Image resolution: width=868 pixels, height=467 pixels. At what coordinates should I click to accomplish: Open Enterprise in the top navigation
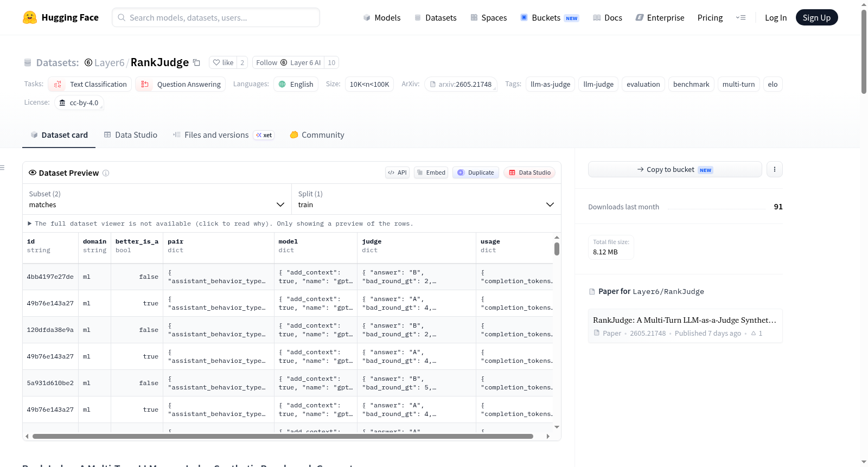pyautogui.click(x=660, y=18)
